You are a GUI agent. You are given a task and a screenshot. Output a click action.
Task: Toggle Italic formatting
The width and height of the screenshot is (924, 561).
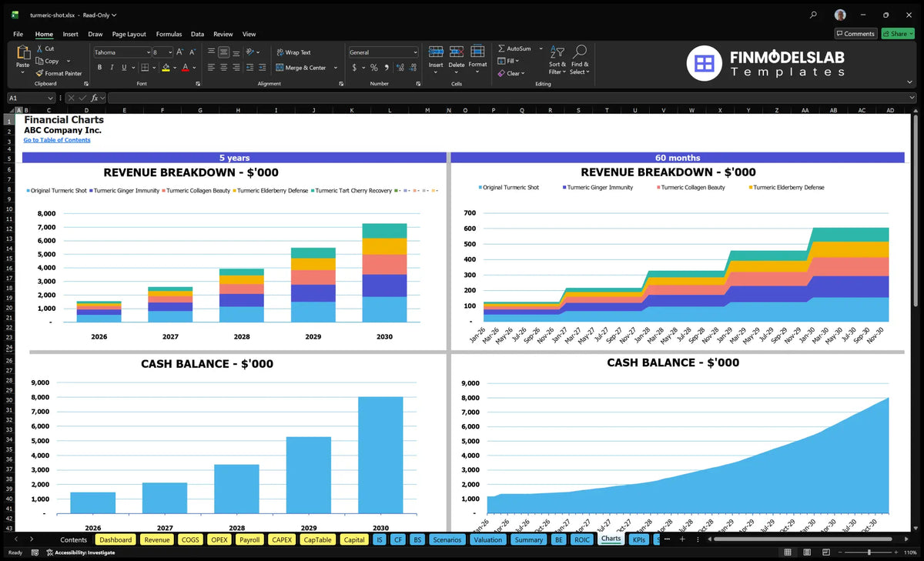click(x=111, y=68)
